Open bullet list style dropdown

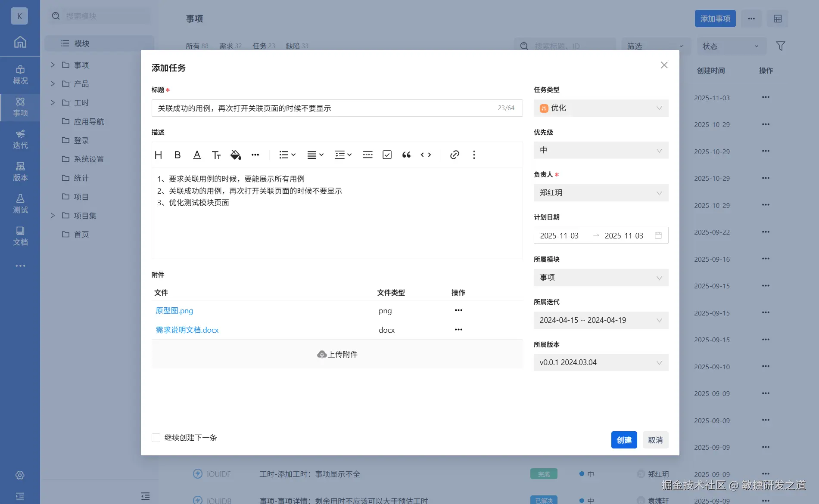[x=287, y=155]
